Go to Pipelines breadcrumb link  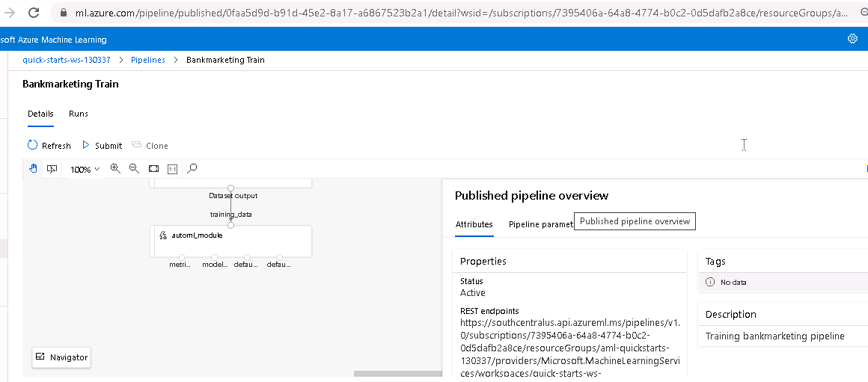[148, 60]
